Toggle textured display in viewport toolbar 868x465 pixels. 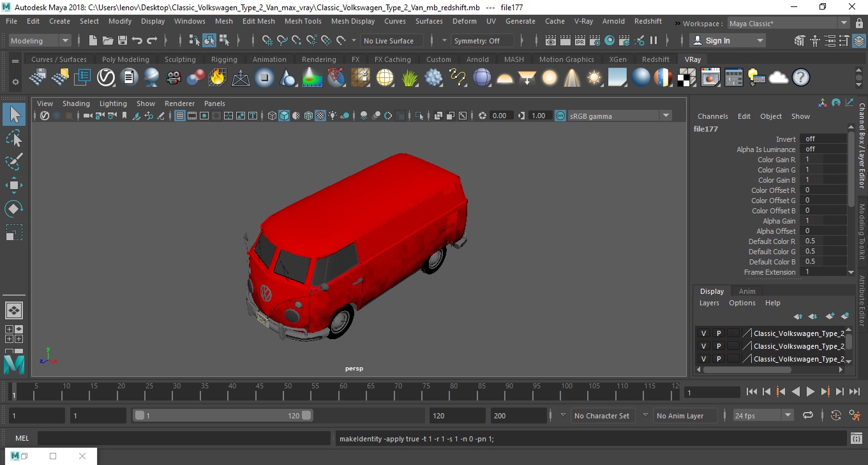(321, 116)
